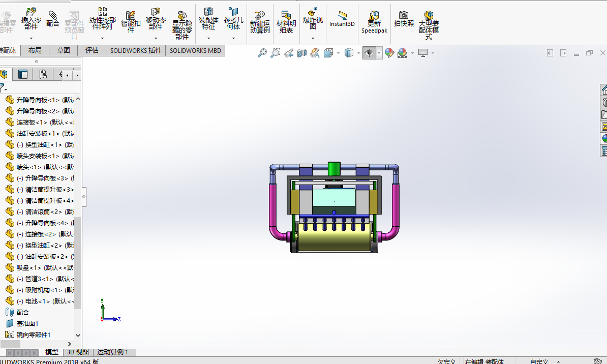Select the 配合 (Mates) folder in tree
The height and width of the screenshot is (364, 607).
17,313
